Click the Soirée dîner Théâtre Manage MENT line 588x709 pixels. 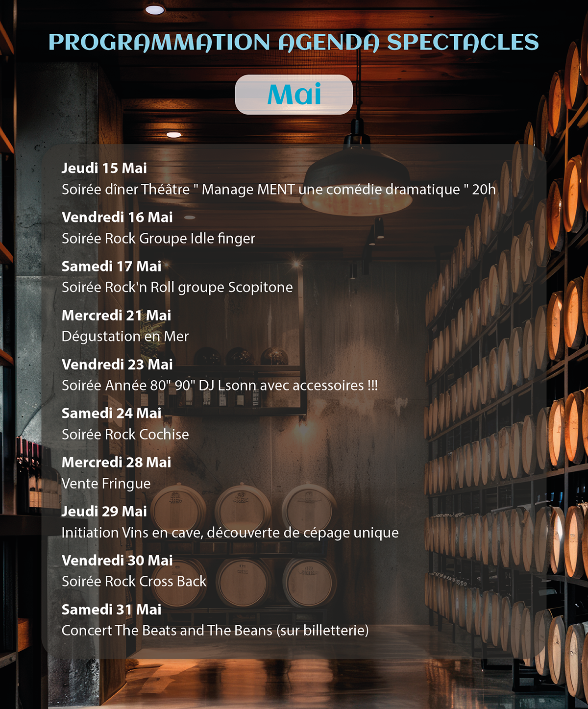point(279,189)
